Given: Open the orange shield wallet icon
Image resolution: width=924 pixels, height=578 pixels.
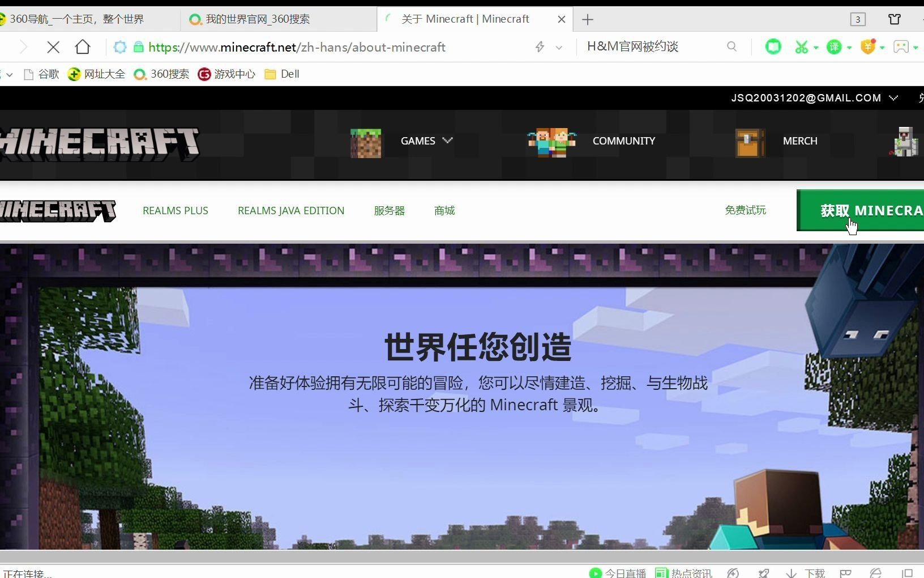Looking at the screenshot, I should [x=868, y=46].
